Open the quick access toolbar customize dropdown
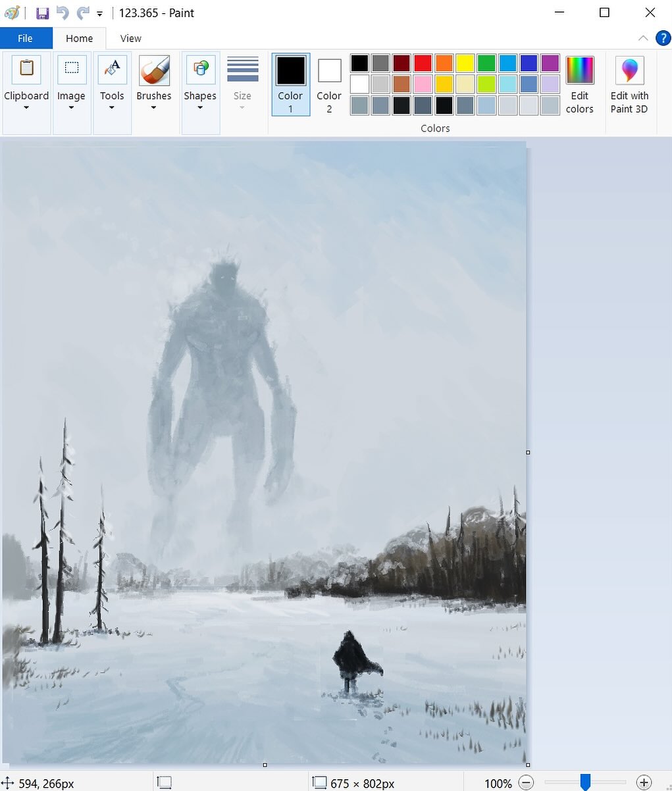This screenshot has width=672, height=791. [x=99, y=13]
